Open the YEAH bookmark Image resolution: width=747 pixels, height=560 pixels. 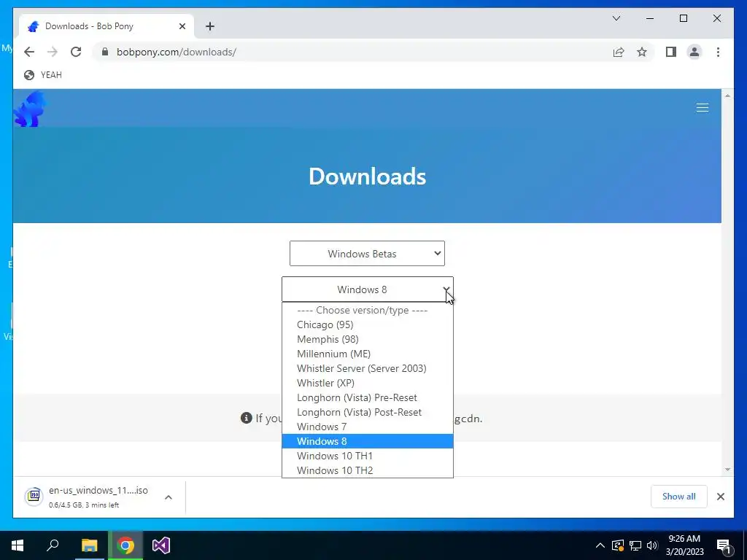coord(43,75)
